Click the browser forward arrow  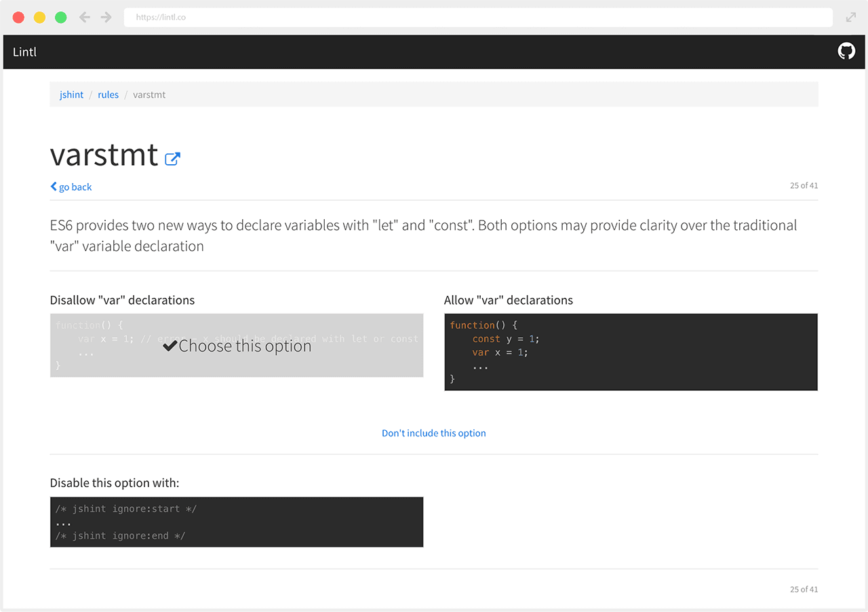coord(106,17)
